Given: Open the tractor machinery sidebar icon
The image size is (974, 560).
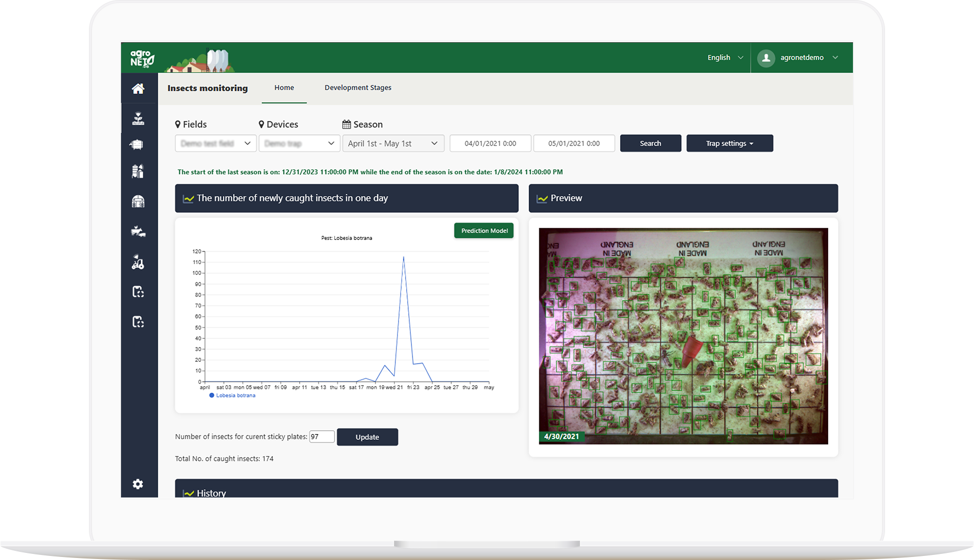Looking at the screenshot, I should pyautogui.click(x=138, y=262).
